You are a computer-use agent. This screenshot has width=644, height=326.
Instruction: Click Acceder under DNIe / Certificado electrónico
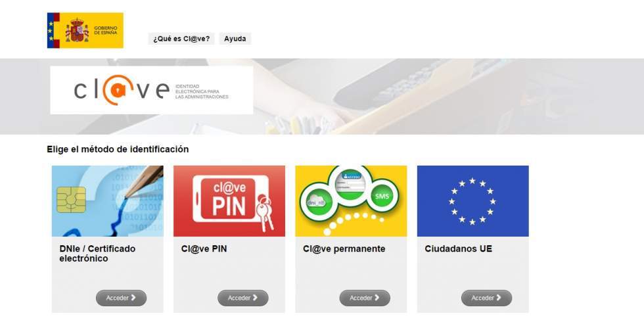[x=121, y=298]
